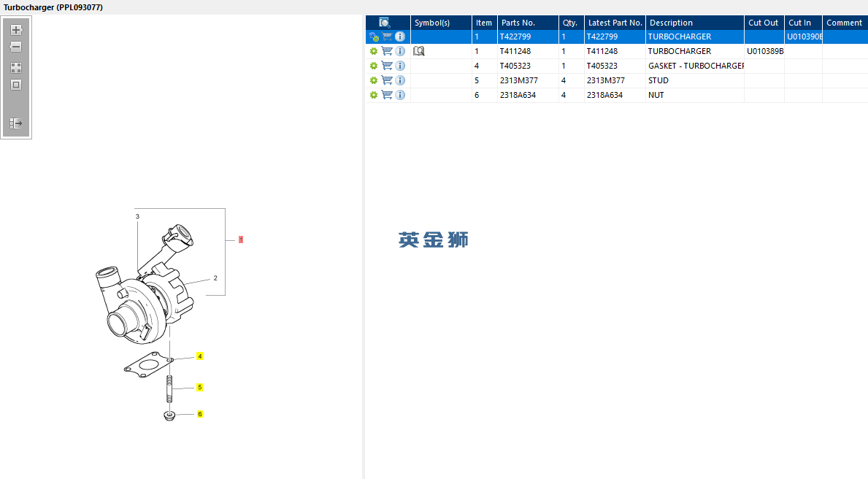This screenshot has height=479, width=868.
Task: Sort by Latest Part No. column header
Action: coord(615,23)
